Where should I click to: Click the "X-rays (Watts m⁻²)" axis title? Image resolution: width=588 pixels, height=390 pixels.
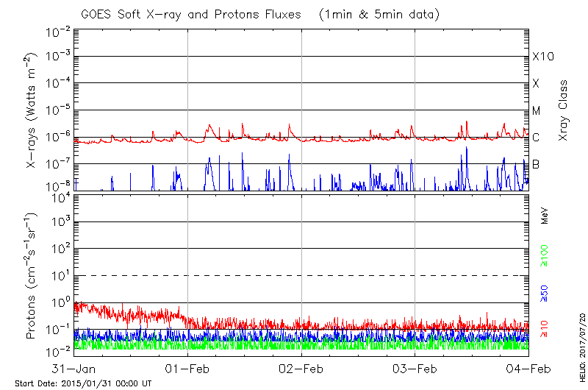point(32,110)
